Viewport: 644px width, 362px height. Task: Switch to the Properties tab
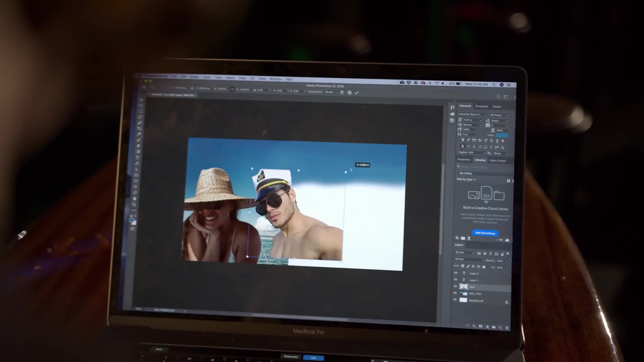tap(464, 160)
